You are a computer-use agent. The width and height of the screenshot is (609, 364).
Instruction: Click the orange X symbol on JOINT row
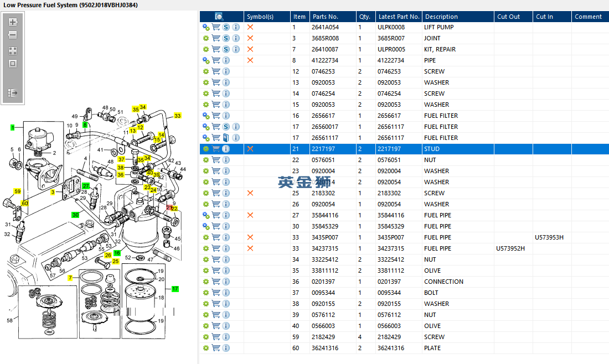click(x=250, y=38)
